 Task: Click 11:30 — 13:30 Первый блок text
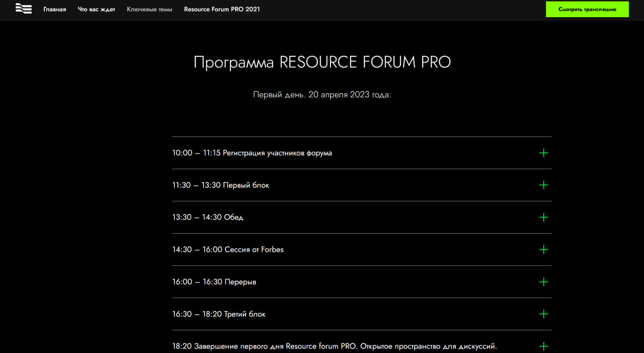[x=220, y=185]
